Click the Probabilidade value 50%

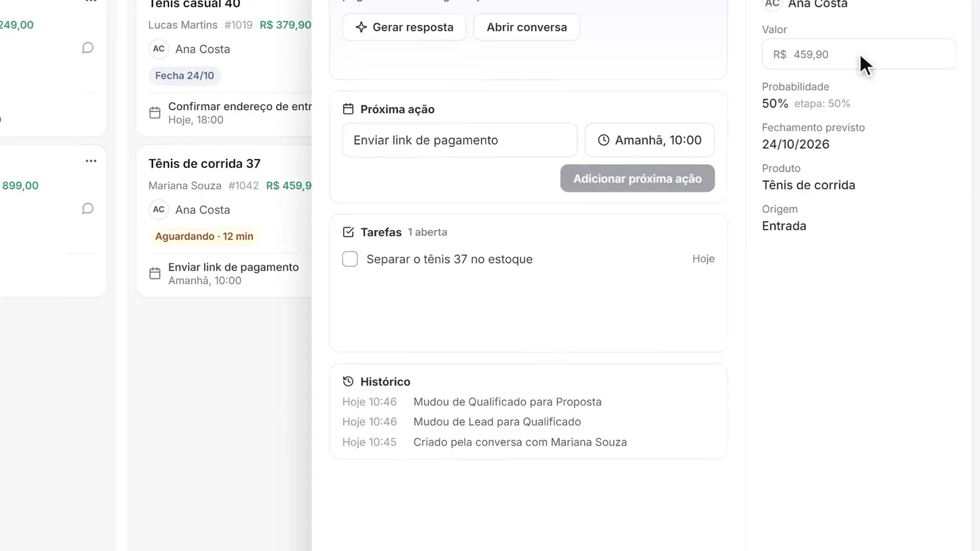[x=775, y=103]
